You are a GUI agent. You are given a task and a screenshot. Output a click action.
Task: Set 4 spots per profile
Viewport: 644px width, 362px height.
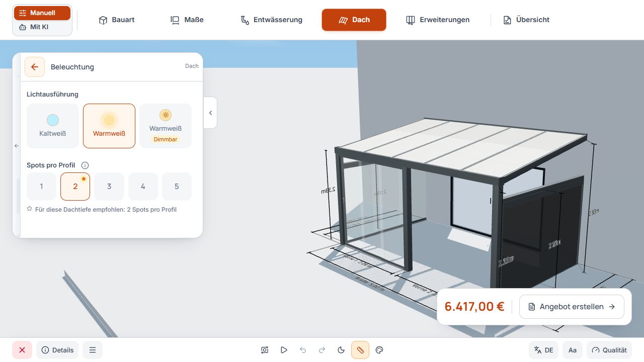coord(143,187)
